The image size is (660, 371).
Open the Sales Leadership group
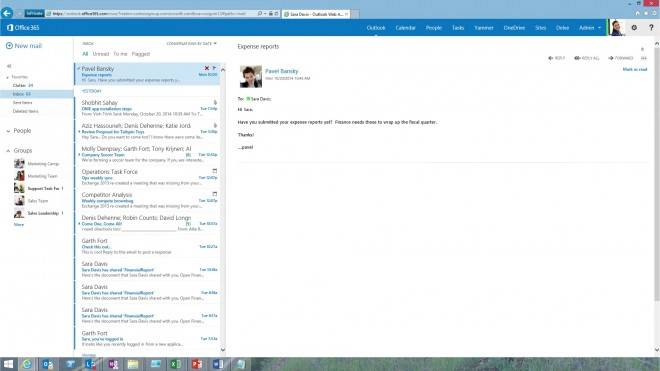tap(38, 213)
